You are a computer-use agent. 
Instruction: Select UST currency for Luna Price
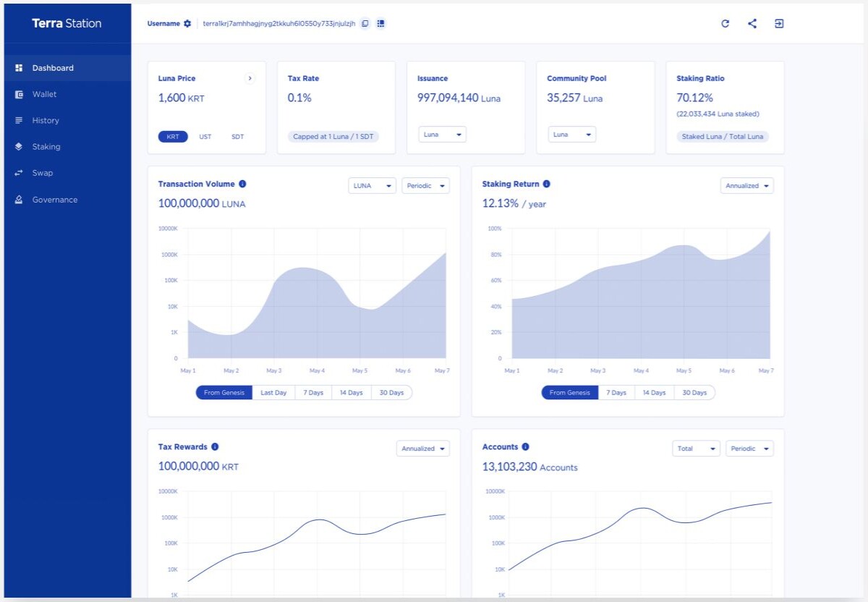pos(205,137)
